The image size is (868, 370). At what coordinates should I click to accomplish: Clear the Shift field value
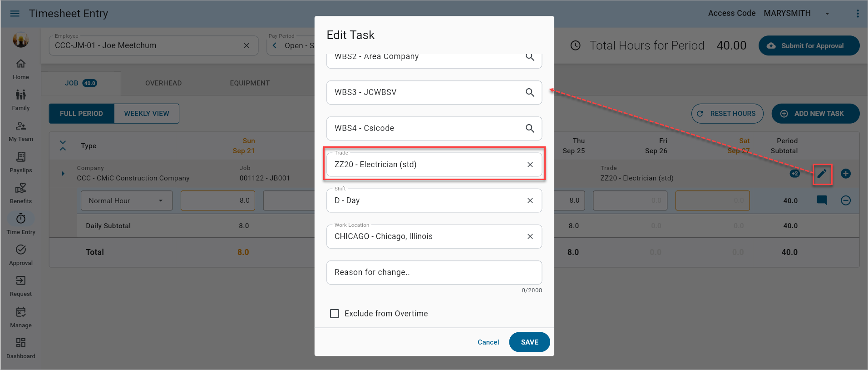530,200
